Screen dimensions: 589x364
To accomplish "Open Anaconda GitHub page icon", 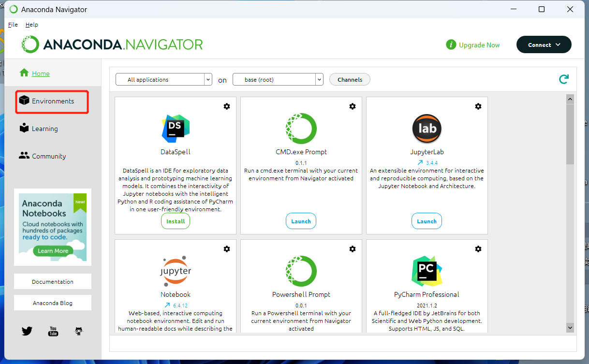I will click(x=79, y=331).
